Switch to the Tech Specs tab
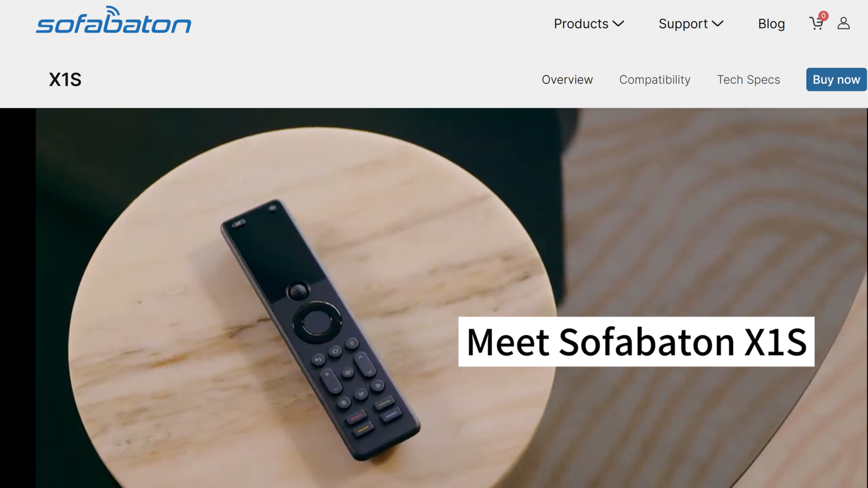The width and height of the screenshot is (868, 488). coord(749,80)
